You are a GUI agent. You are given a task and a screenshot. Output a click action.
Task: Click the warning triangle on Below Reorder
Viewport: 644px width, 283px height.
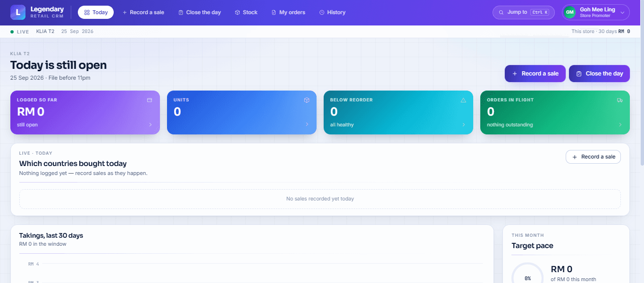(463, 100)
